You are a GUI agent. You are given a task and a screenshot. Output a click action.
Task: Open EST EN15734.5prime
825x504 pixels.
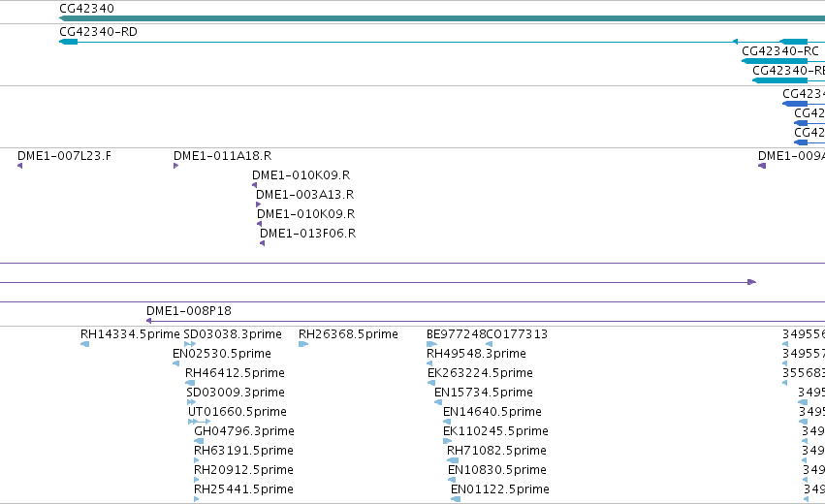pos(484,393)
